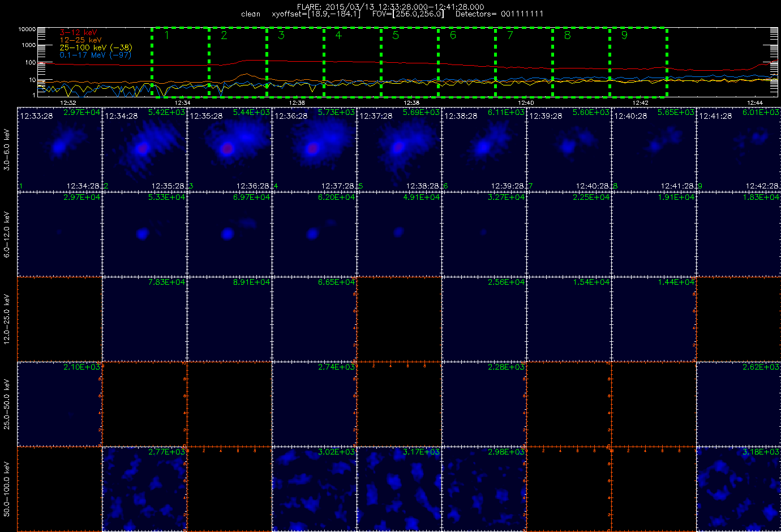Click the 2.62E+03 peak value
This screenshot has height=532, width=781.
coord(761,367)
